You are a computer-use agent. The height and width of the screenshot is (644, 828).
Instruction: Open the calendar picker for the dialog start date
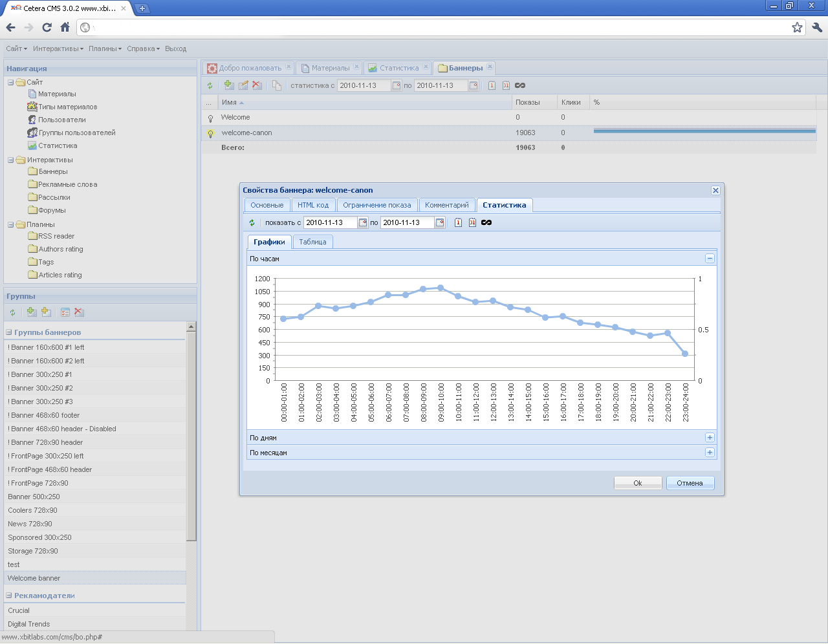pyautogui.click(x=363, y=223)
